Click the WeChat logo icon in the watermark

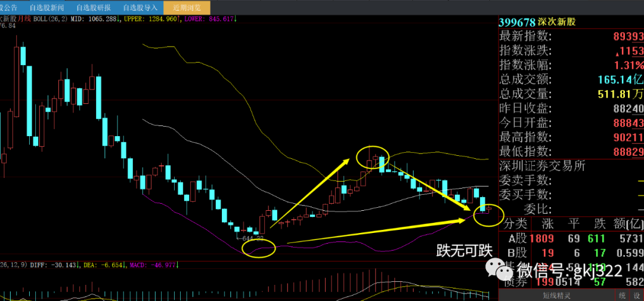(x=499, y=269)
